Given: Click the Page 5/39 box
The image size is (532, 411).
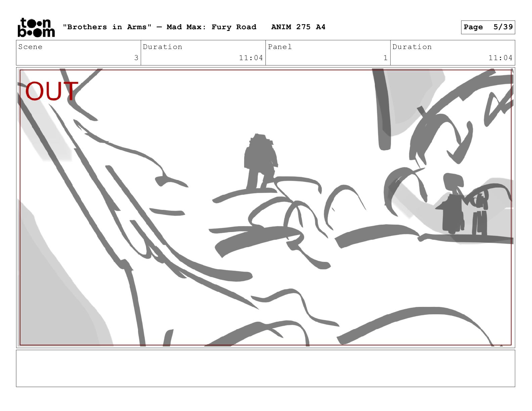Looking at the screenshot, I should pos(488,27).
